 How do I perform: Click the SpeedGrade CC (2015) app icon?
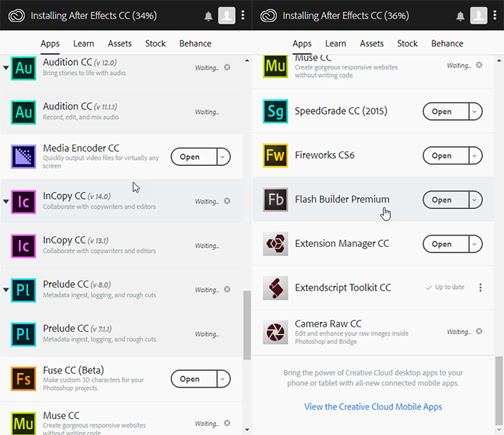(x=275, y=112)
